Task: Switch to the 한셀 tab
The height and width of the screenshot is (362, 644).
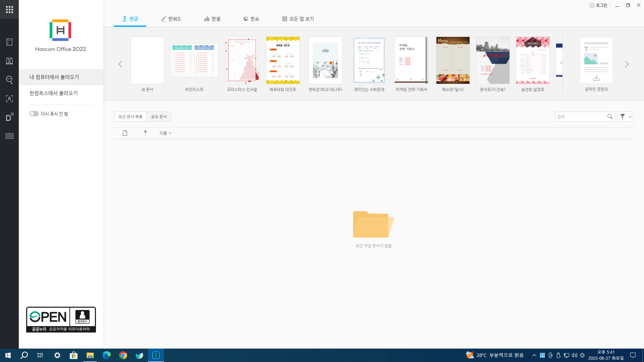Action: [212, 19]
